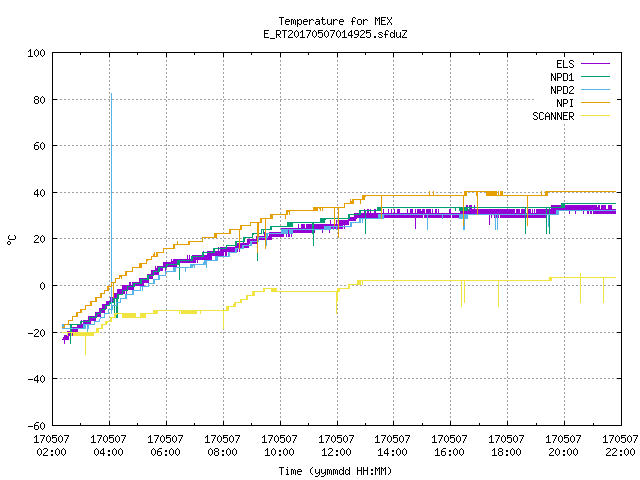This screenshot has height=480, width=640.
Task: Click the yellow SCANNER legend line sample
Action: pos(596,116)
